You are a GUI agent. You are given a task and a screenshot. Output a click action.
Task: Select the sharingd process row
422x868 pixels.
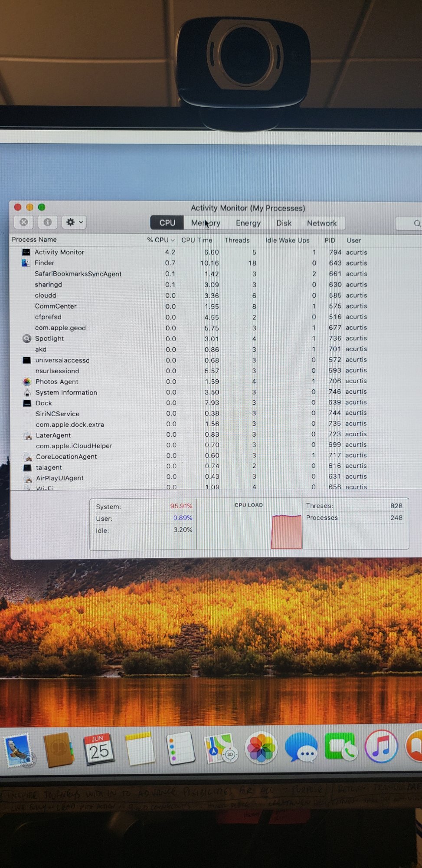(x=216, y=285)
